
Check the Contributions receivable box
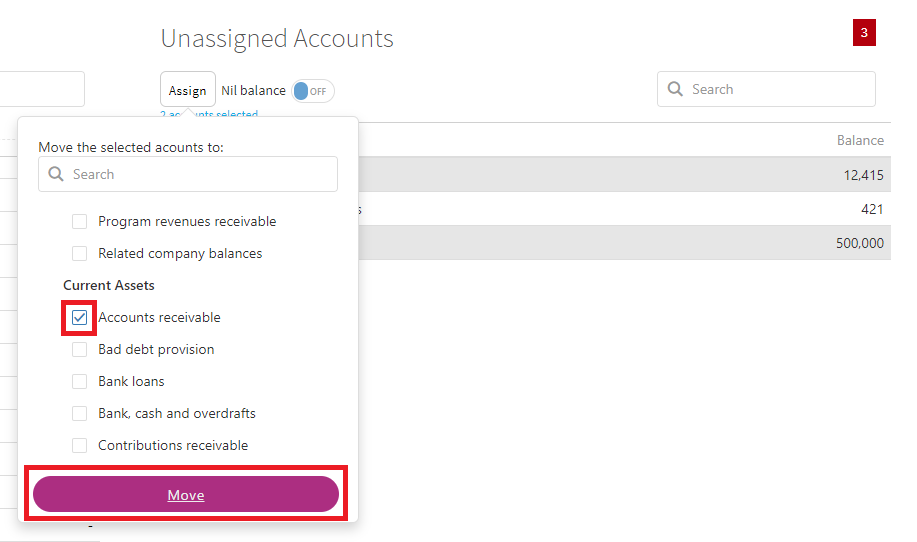click(80, 446)
